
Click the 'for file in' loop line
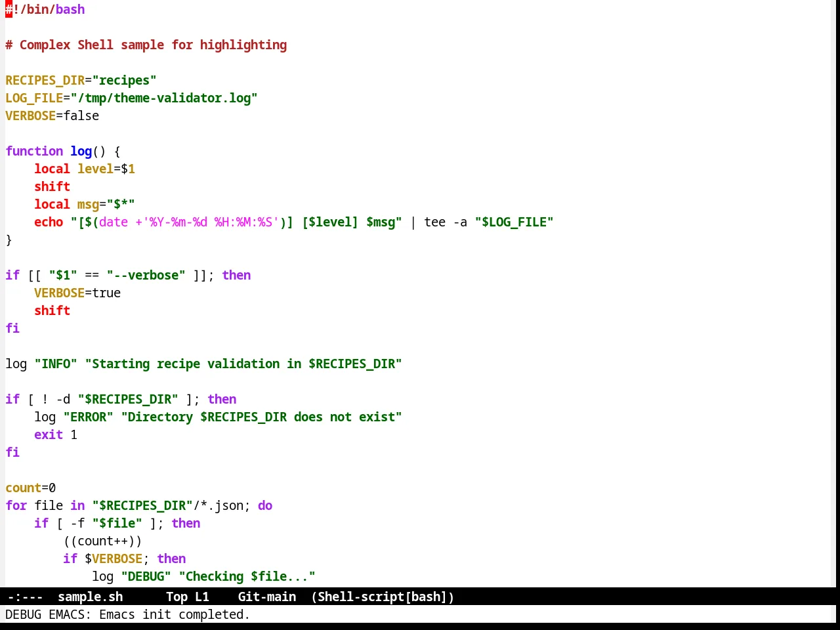[138, 505]
